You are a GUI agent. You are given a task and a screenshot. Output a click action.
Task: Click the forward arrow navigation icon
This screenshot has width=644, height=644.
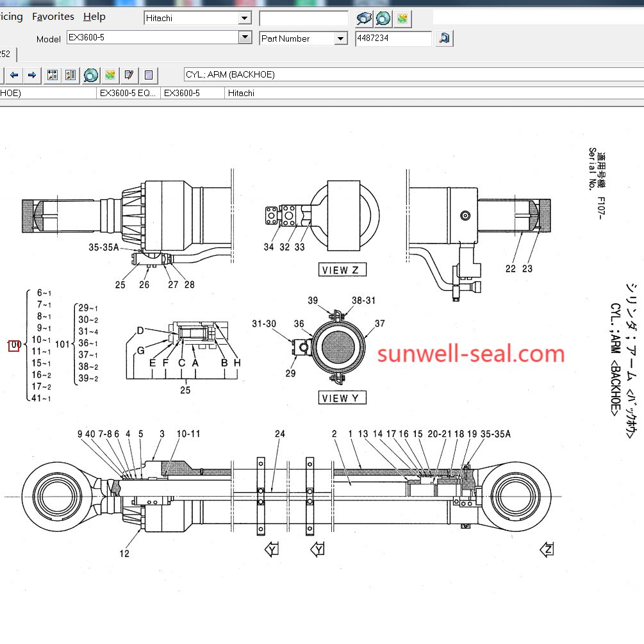[x=31, y=75]
